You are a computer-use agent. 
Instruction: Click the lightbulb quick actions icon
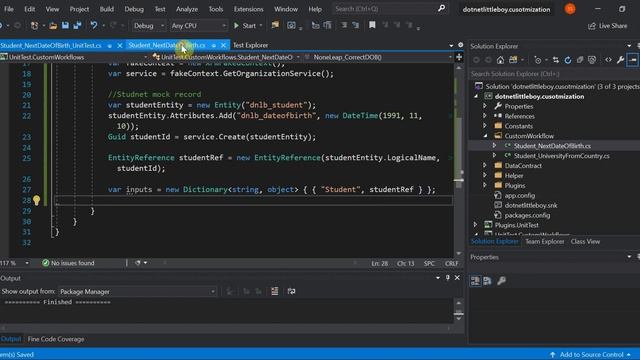36,200
